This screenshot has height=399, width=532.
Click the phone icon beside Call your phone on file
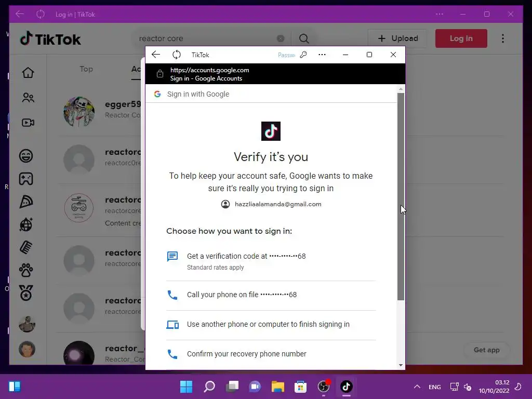pos(172,295)
